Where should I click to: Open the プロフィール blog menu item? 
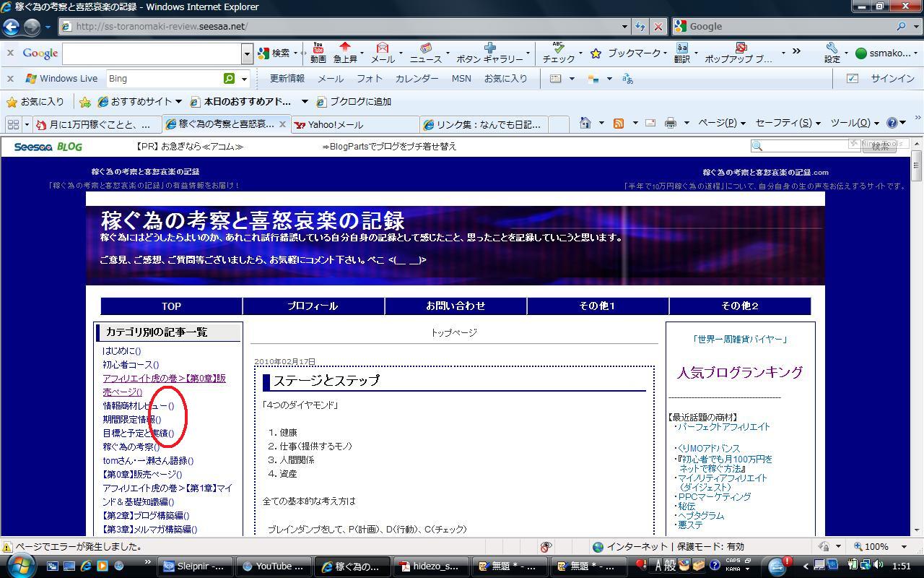pyautogui.click(x=313, y=306)
